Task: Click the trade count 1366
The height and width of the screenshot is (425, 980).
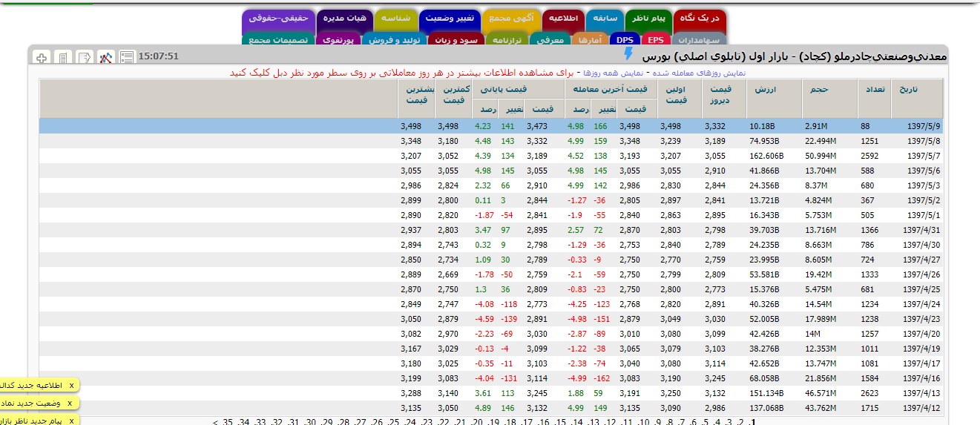Action: click(x=869, y=229)
